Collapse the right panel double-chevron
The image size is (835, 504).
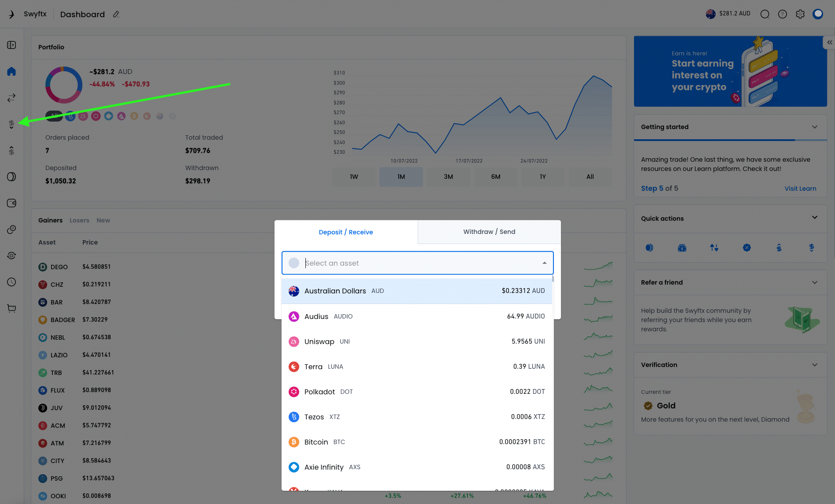tap(829, 42)
